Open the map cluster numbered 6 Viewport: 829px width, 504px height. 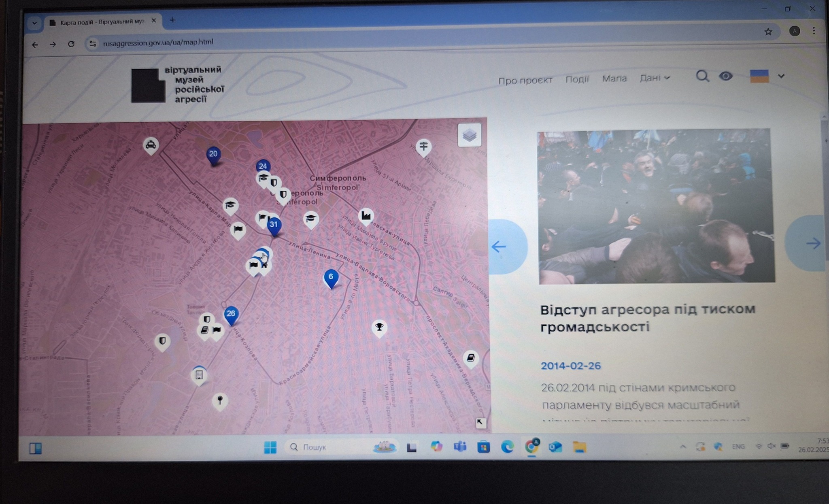[331, 277]
